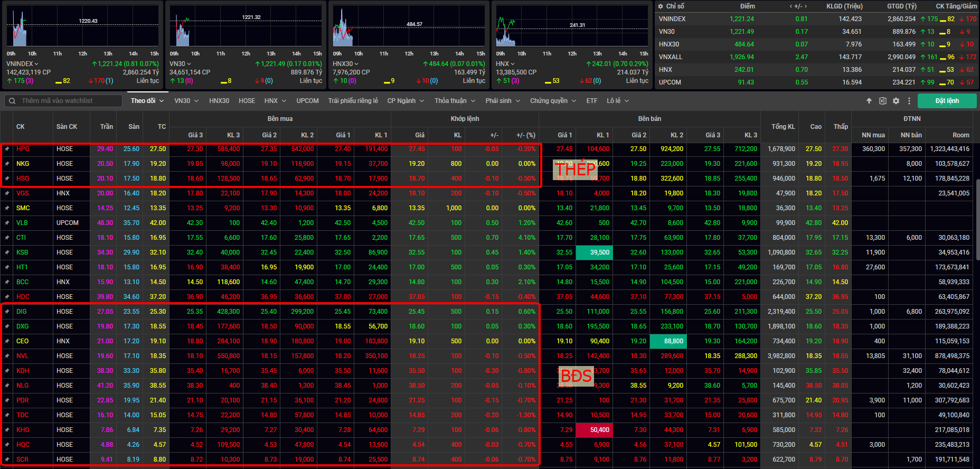The image size is (980, 469).
Task: Toggle the pin for SCR row
Action: tap(7, 459)
